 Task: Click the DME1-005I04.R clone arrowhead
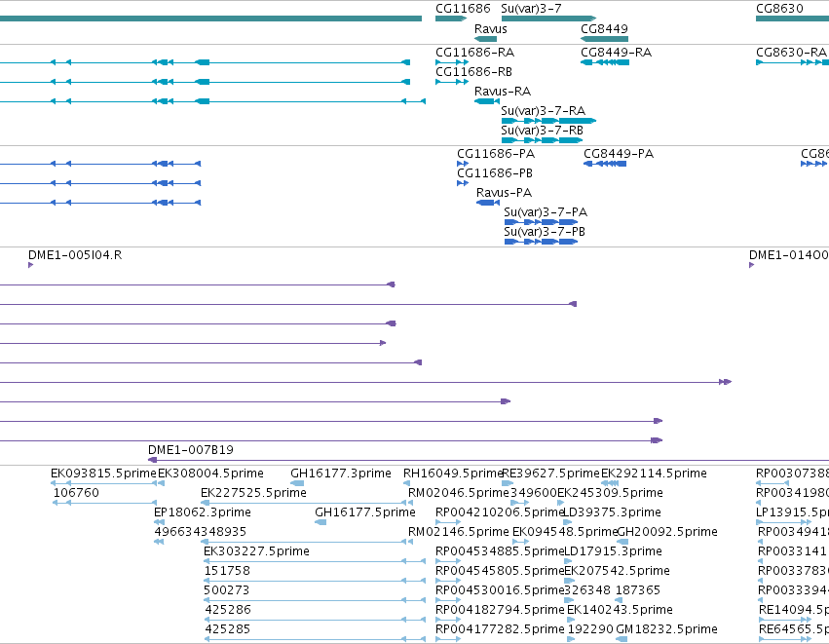(30, 265)
